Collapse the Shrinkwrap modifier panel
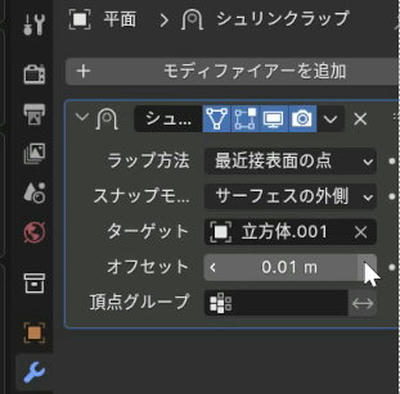Screen dimensions: 400x394 (x=82, y=117)
